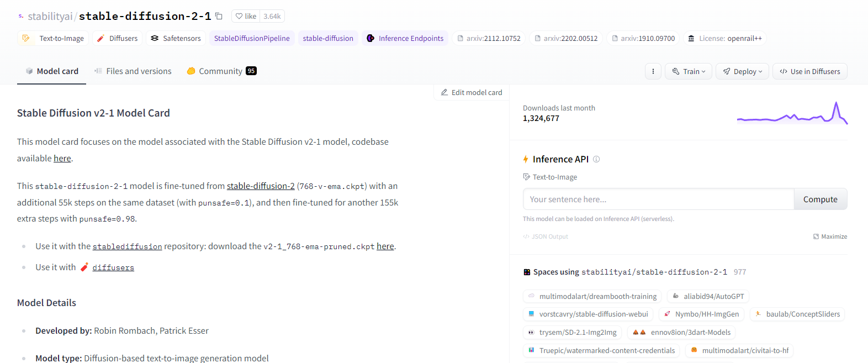Click the Inference API lightning icon

[x=526, y=159]
